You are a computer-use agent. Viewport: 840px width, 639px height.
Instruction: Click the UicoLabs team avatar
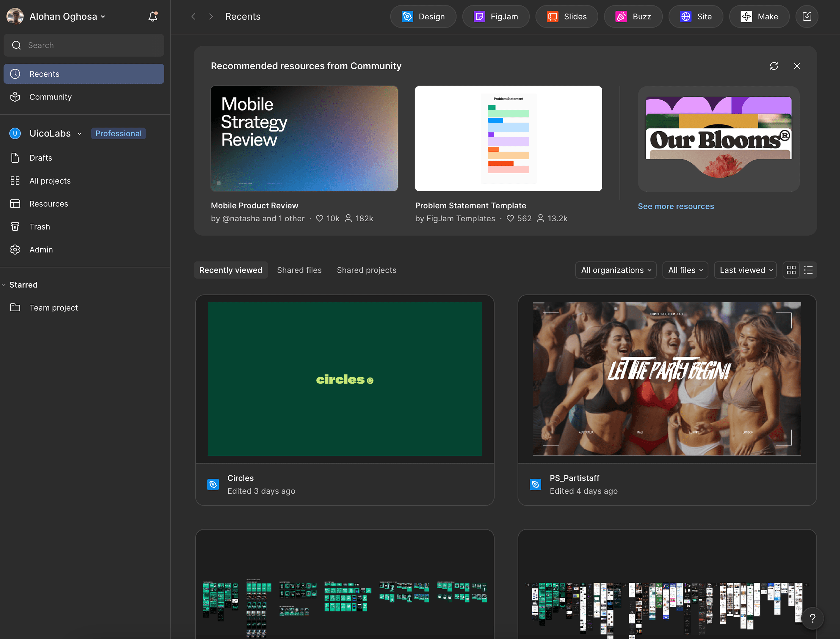[15, 134]
